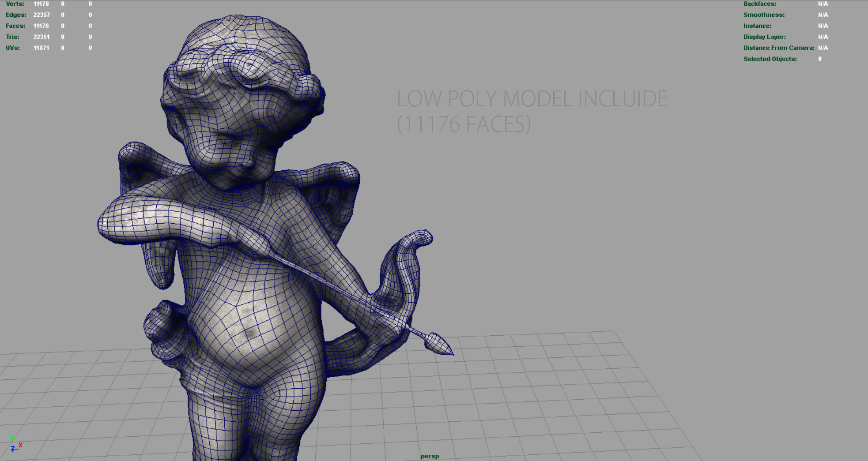Image resolution: width=868 pixels, height=461 pixels.
Task: Click the UVs count value 11871
Action: [41, 48]
